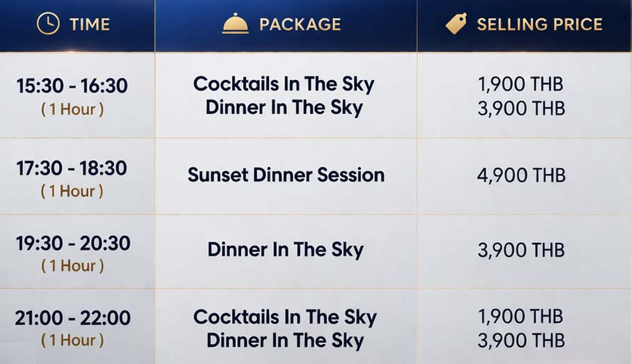Click the 3,900 THB price in the last row
This screenshot has height=364, width=632.
coord(521,340)
